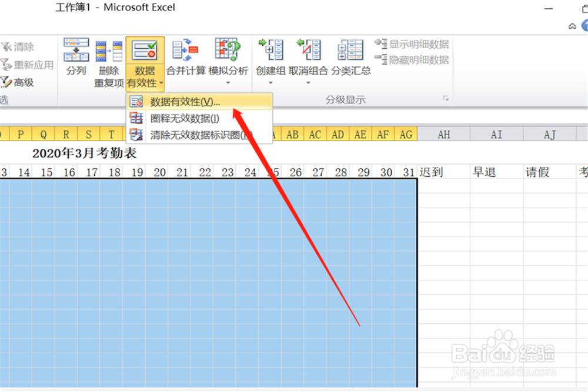The width and height of the screenshot is (588, 392).
Task: Select column P header
Action: tap(21, 134)
